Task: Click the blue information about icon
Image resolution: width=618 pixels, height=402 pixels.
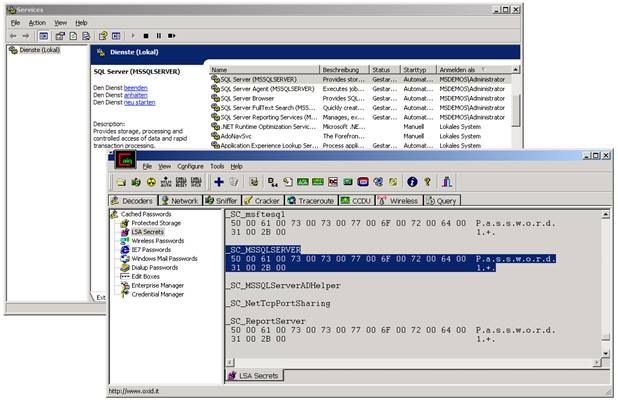Action: [x=412, y=182]
